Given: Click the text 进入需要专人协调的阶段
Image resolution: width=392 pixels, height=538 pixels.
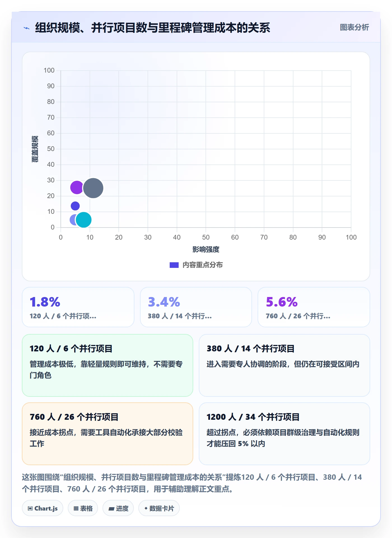Looking at the screenshot, I should coord(247,364).
